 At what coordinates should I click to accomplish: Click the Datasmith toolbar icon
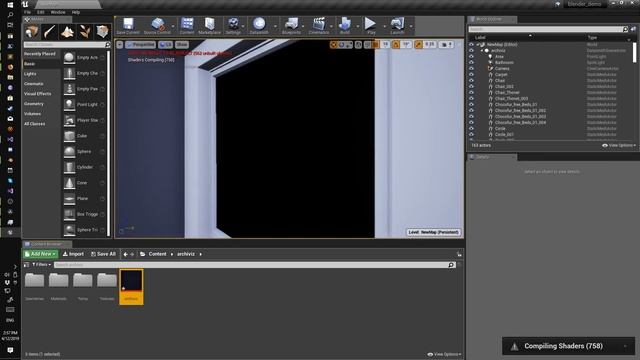[259, 24]
